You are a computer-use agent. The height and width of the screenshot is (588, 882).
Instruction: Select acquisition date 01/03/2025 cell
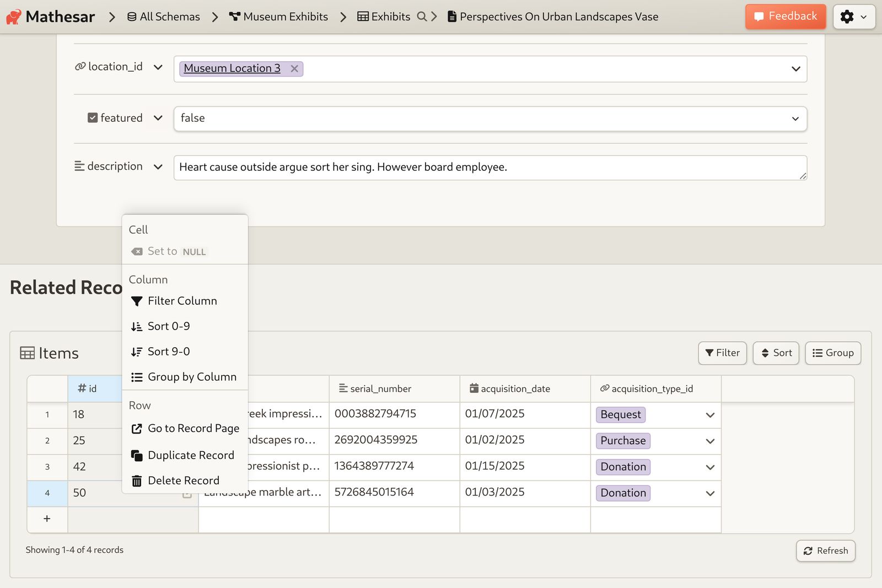[525, 493]
